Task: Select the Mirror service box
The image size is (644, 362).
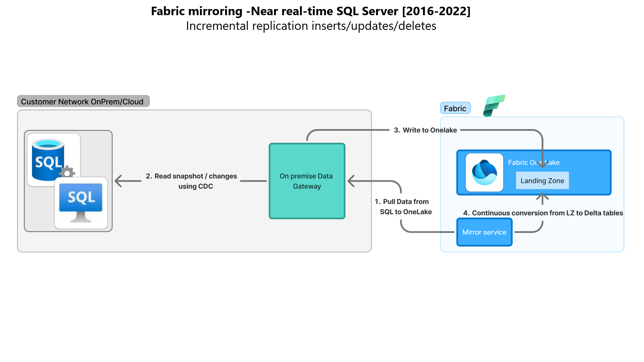Action: click(x=484, y=232)
